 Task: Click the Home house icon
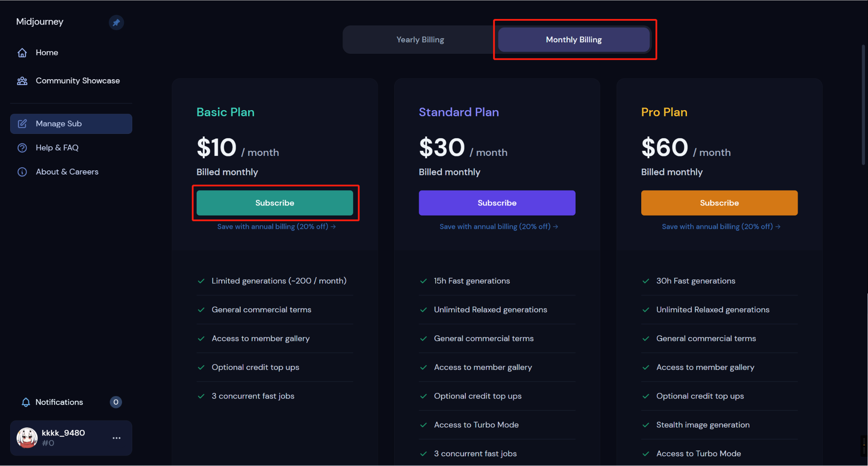click(x=22, y=53)
